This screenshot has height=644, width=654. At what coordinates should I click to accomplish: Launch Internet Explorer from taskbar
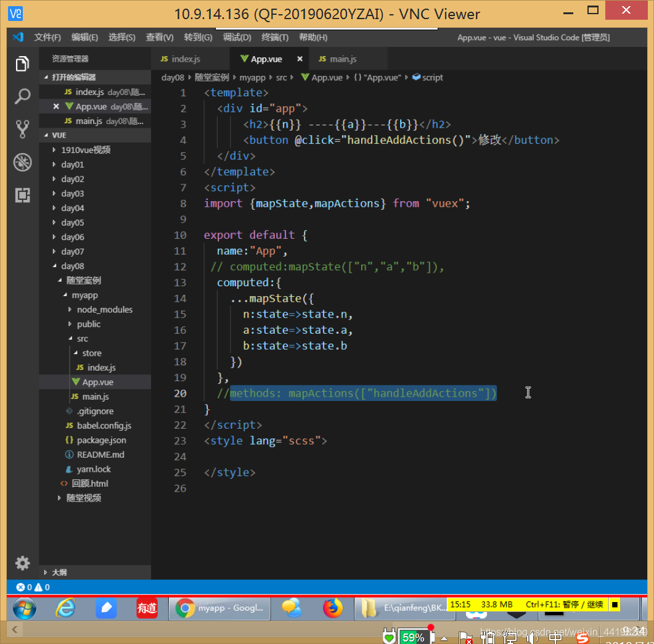[x=66, y=608]
